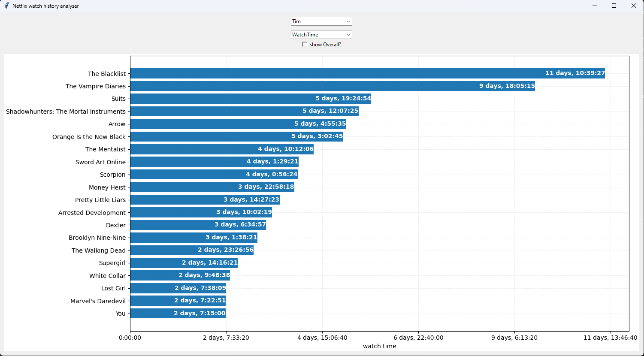
Task: Click the 11 days, 13:46:40 axis tick
Action: [x=611, y=338]
